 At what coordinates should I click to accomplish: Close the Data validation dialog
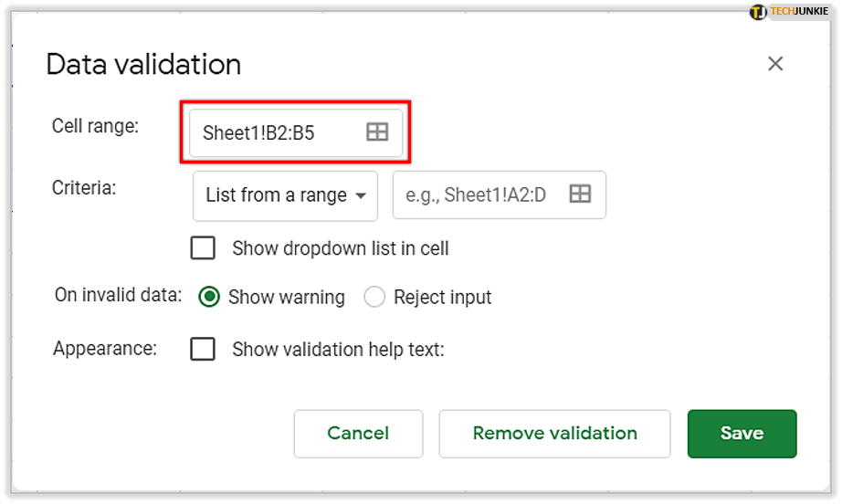pyautogui.click(x=775, y=63)
